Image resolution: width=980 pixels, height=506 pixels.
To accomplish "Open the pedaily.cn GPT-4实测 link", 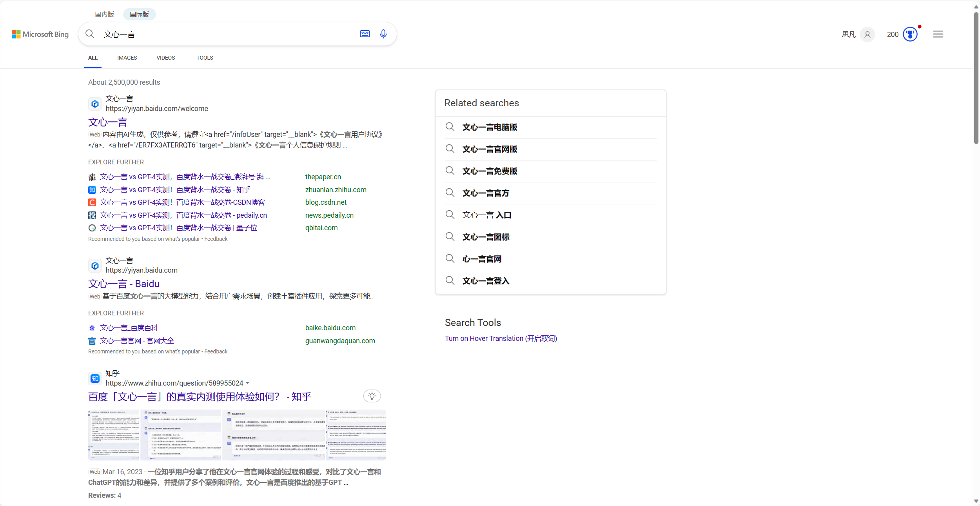I will (x=183, y=215).
